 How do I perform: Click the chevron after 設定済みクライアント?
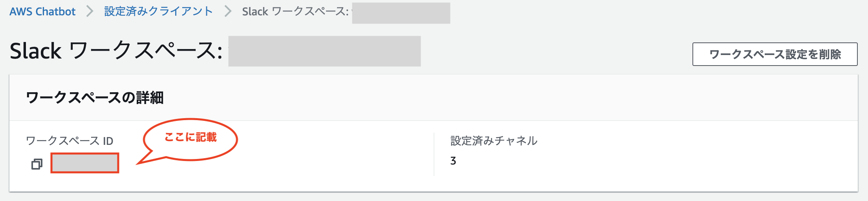pyautogui.click(x=228, y=11)
